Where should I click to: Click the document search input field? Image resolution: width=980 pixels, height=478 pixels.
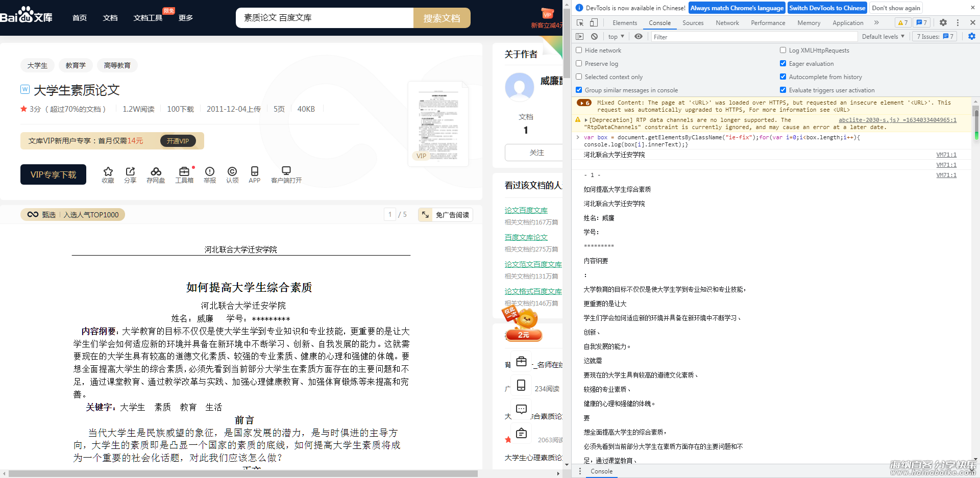(x=325, y=18)
